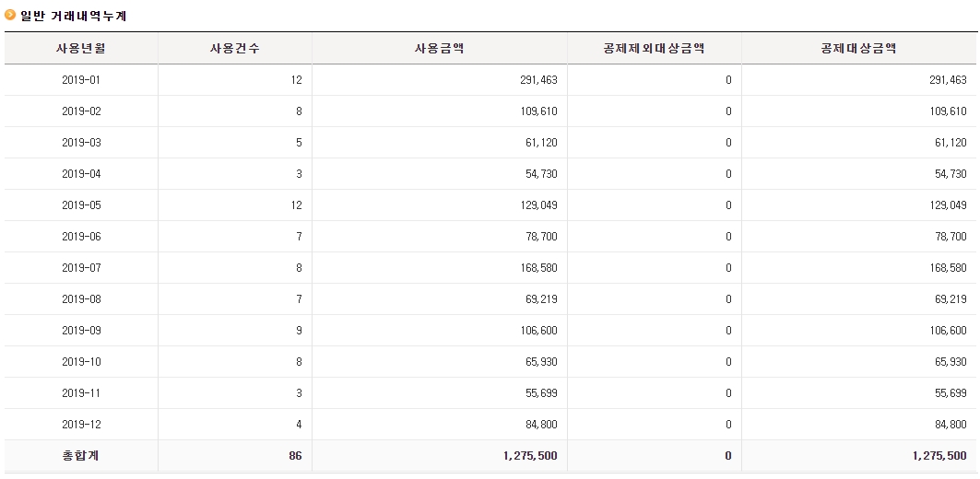This screenshot has width=980, height=479.
Task: Click total 공제대상금액 value 1,275,500
Action: click(939, 456)
